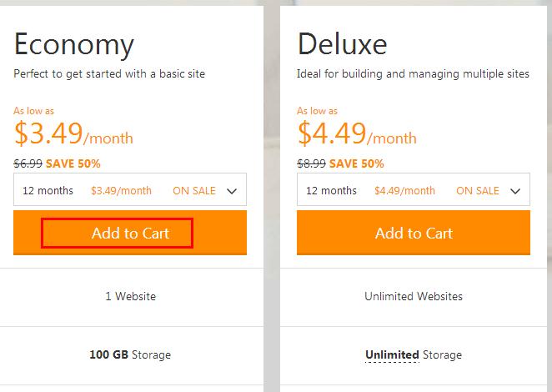
Task: Click the Economy SAVE 50% label
Action: pos(73,163)
